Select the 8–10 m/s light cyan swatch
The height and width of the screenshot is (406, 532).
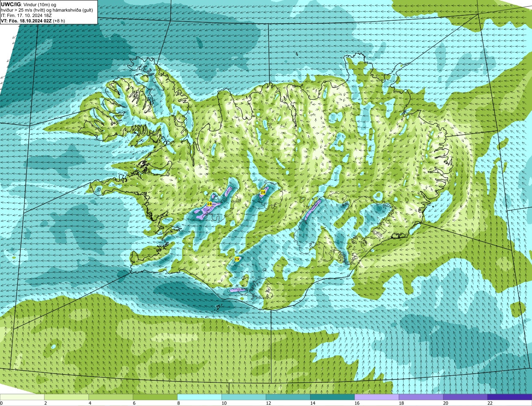[x=199, y=397]
